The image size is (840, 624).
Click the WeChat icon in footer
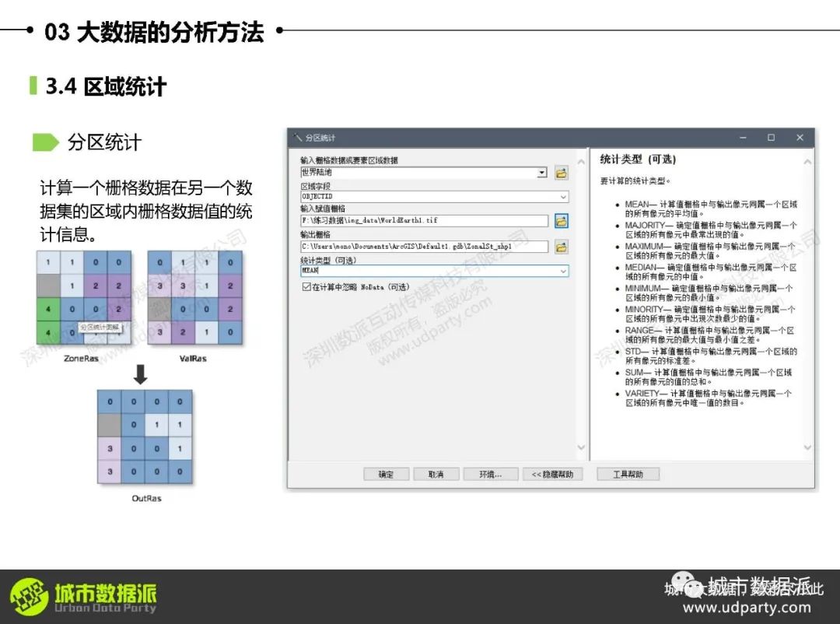(687, 584)
